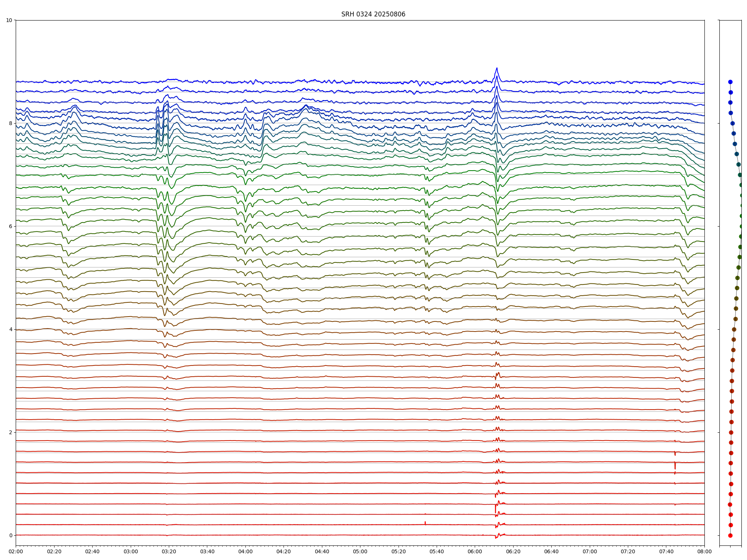Click the tallest blue peak near 06:10

(496, 69)
